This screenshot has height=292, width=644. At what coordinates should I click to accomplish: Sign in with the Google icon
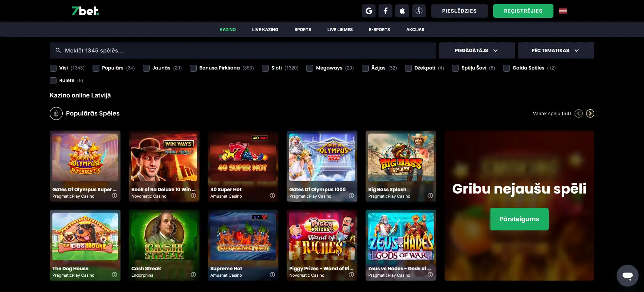click(369, 11)
